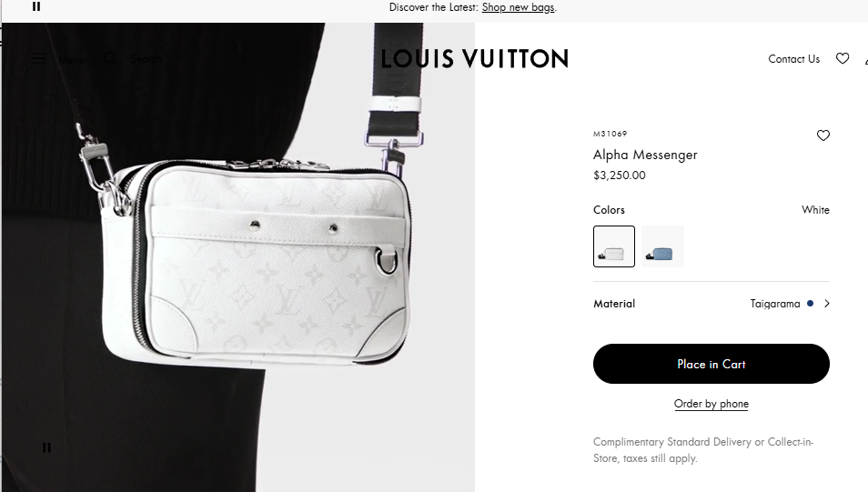Open the Order by phone link
This screenshot has width=868, height=492.
click(x=712, y=404)
